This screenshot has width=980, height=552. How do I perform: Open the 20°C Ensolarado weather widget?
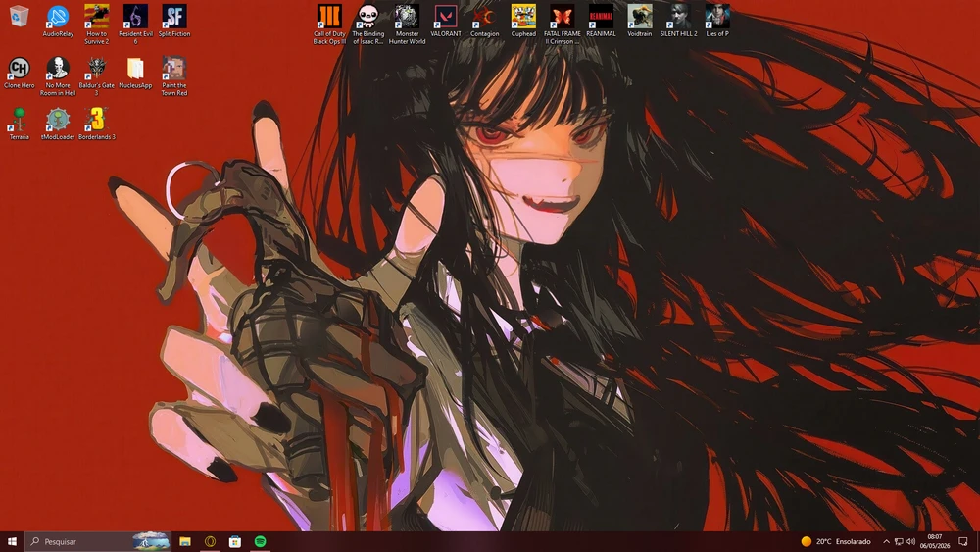(x=836, y=541)
